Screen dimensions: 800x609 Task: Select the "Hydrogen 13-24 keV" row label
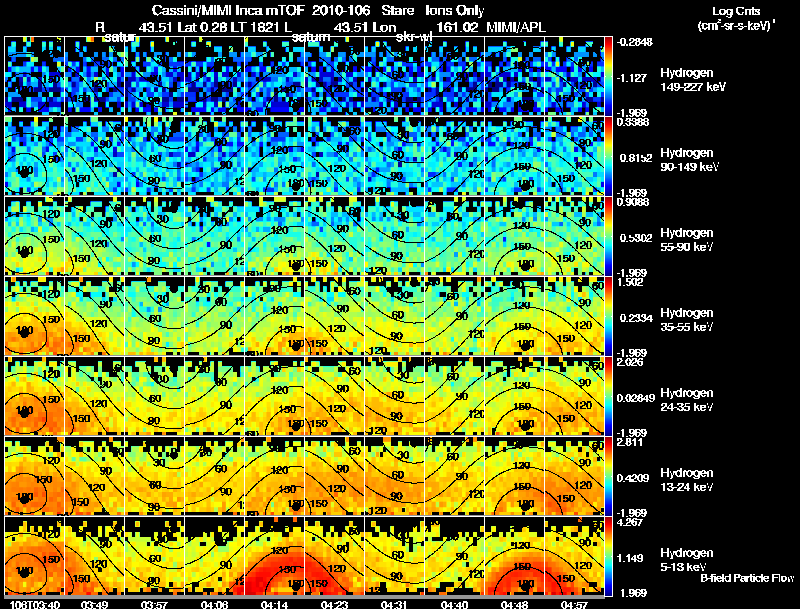pos(686,480)
